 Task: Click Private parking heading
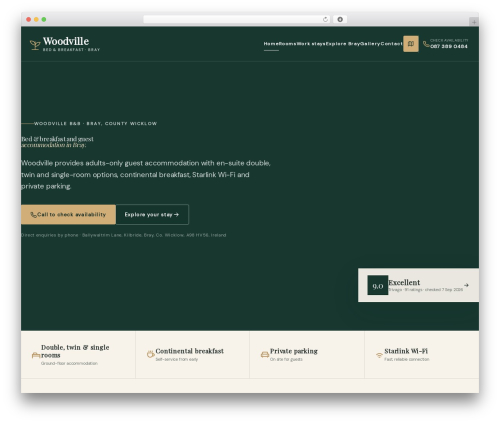(x=294, y=351)
